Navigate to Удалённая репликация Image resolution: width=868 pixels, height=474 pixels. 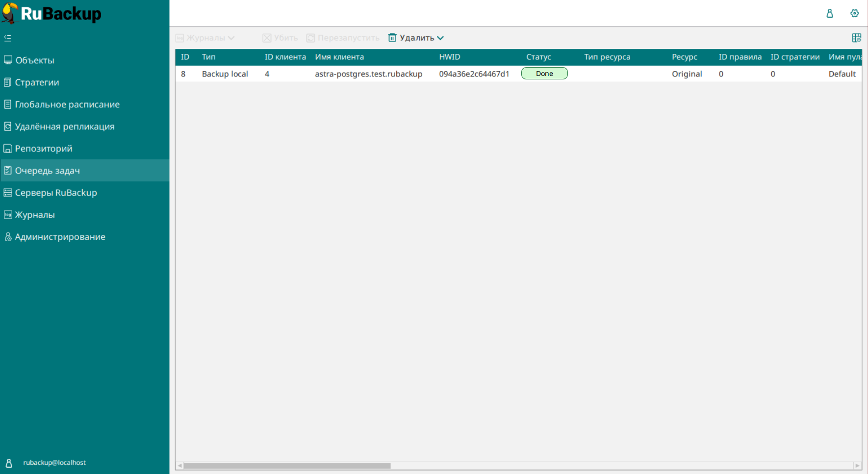65,126
